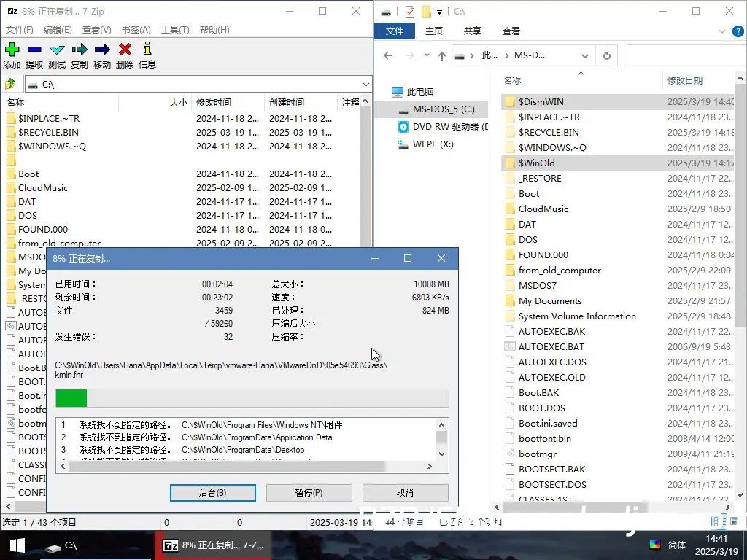
Task: Click the Explorer up-directory arrow
Action: click(442, 55)
